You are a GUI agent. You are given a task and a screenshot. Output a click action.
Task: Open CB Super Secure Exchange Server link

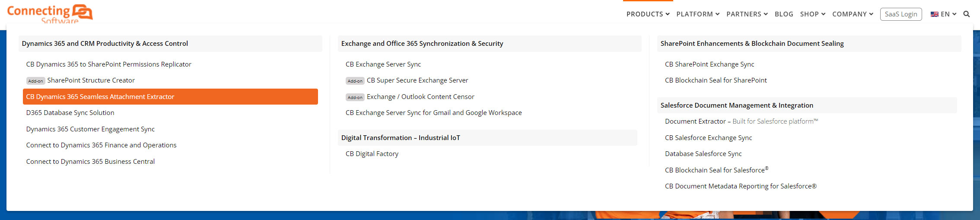[417, 80]
